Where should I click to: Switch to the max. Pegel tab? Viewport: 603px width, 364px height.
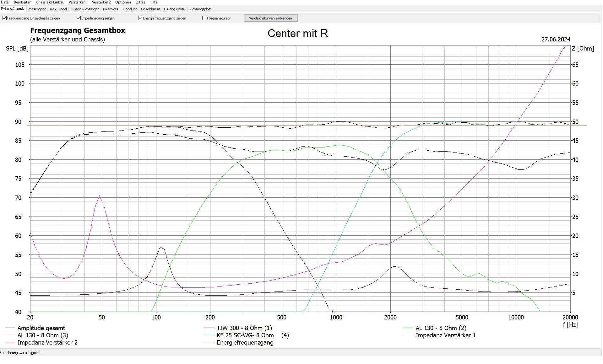(x=58, y=9)
